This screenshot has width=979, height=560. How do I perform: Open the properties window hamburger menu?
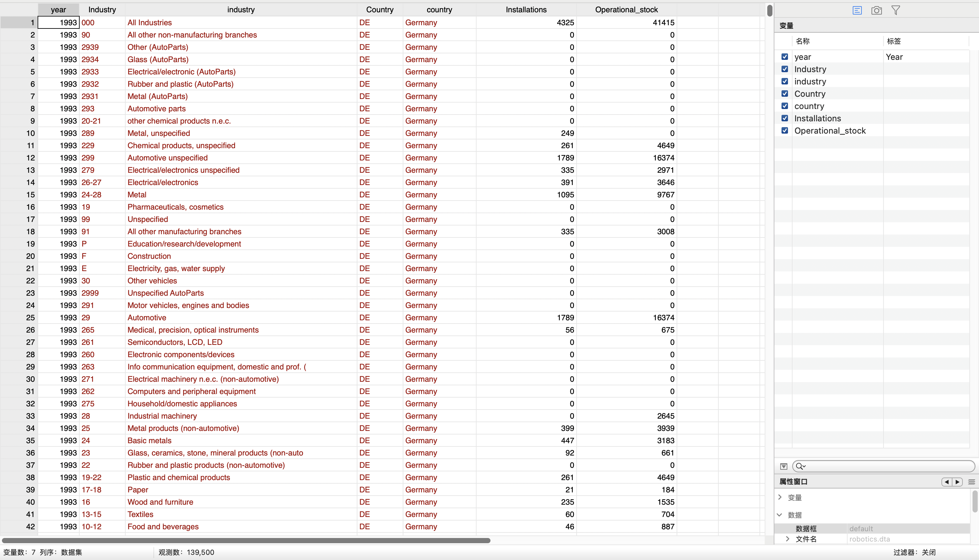pos(972,482)
